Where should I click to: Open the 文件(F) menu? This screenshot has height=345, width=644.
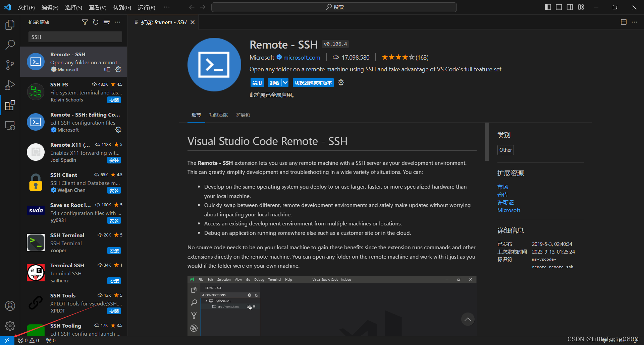[x=26, y=7]
